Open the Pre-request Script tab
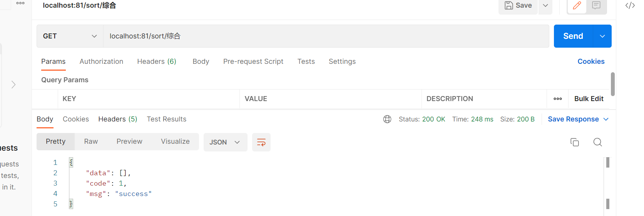Viewport: 644px width, 216px height. [x=253, y=61]
